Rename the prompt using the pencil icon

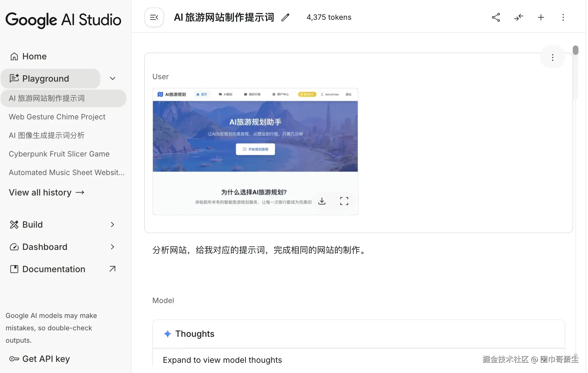[285, 17]
